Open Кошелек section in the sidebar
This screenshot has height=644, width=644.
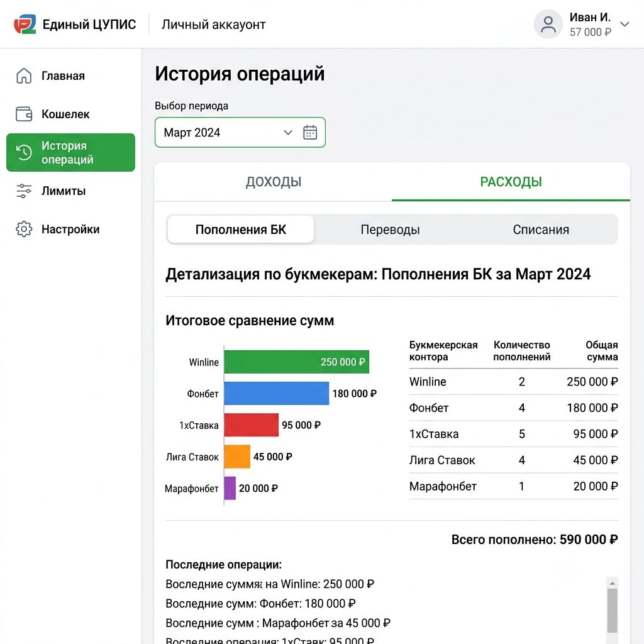pos(70,114)
